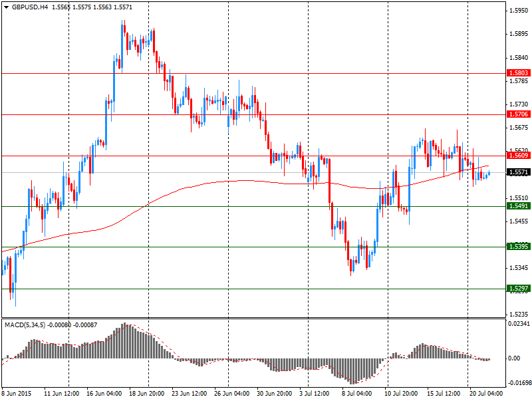This screenshot has height=399, width=532.
Task: Click the 1.5785 price scale value
Action: point(519,80)
